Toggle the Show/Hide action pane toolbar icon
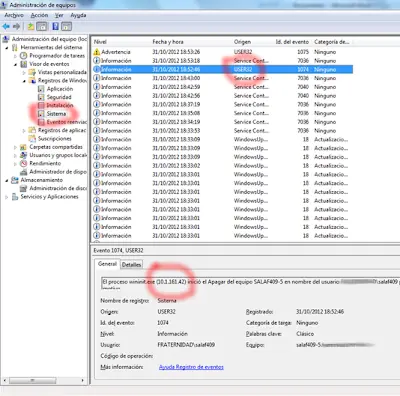This screenshot has height=396, width=400. (66, 26)
